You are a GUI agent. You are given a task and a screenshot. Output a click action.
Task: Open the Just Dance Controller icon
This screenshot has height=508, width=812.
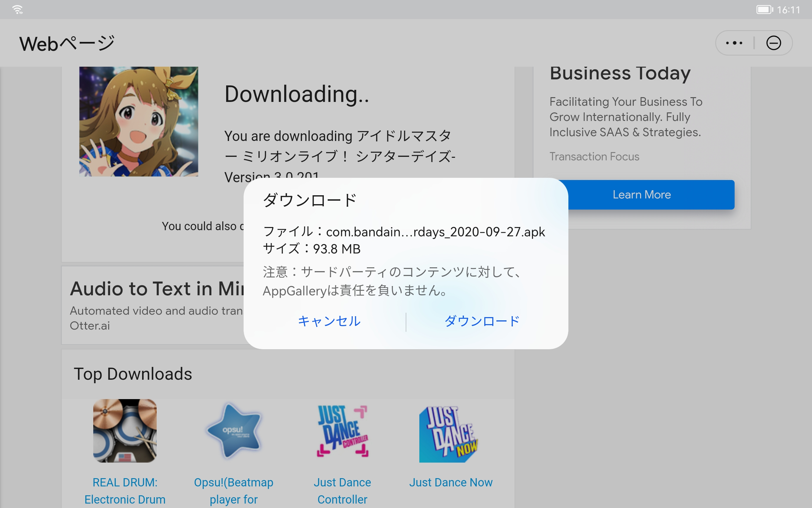342,431
